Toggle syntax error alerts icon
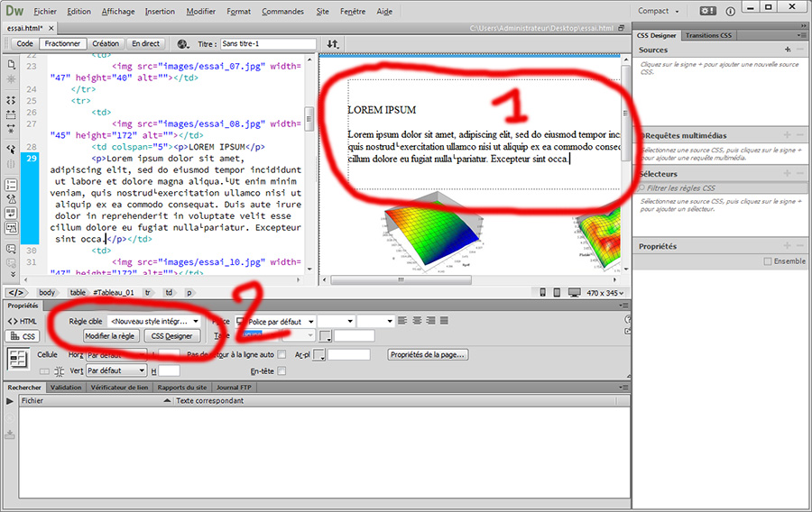 pos(11,227)
